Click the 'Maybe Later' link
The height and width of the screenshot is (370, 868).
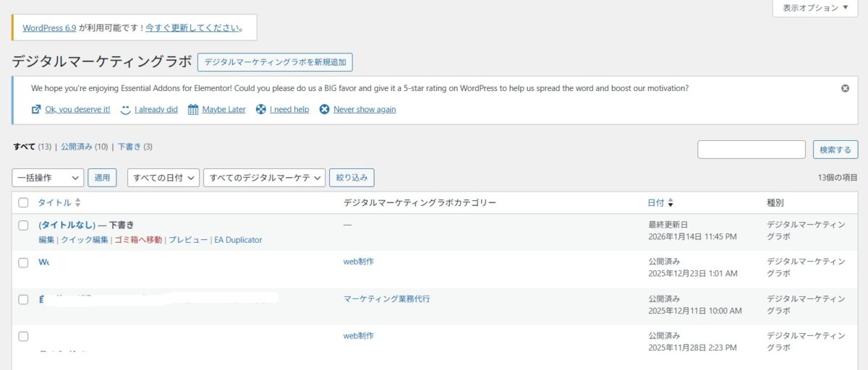[224, 110]
